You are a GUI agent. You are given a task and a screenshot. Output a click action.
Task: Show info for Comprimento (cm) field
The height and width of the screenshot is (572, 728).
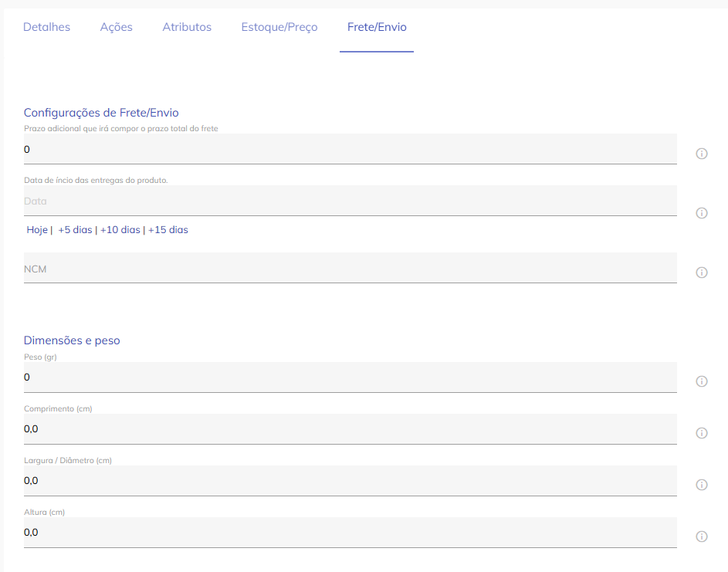click(x=702, y=433)
